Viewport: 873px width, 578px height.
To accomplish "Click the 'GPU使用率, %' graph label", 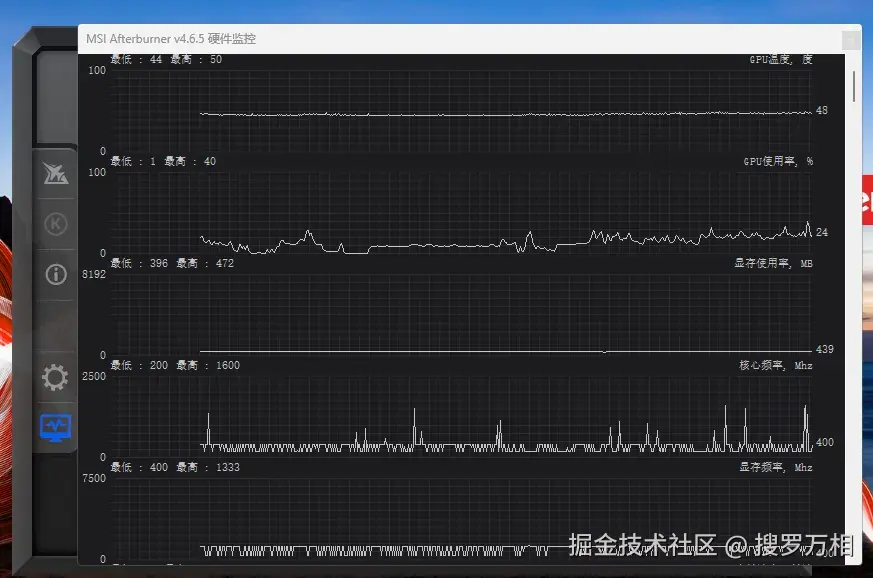I will pos(778,161).
